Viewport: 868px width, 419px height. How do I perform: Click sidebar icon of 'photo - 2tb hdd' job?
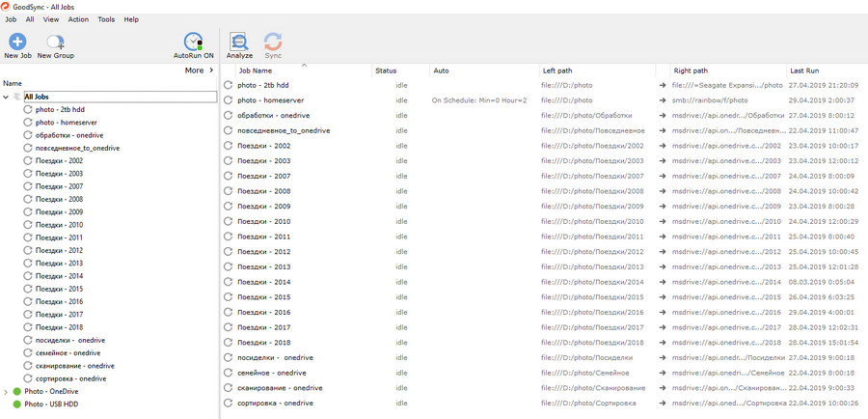[28, 110]
